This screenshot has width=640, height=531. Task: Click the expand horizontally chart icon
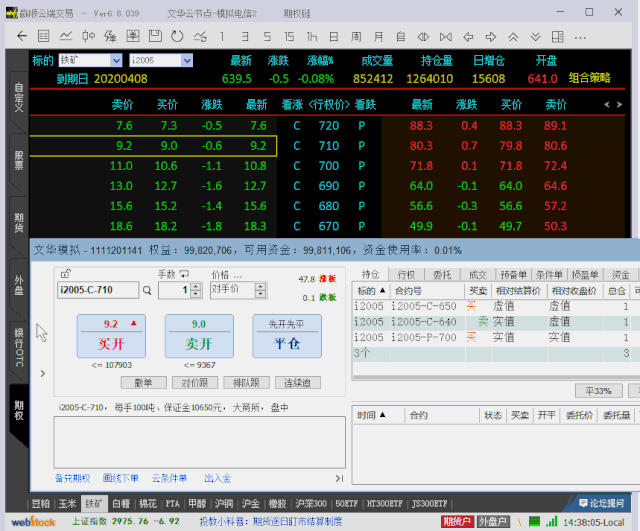(x=423, y=37)
